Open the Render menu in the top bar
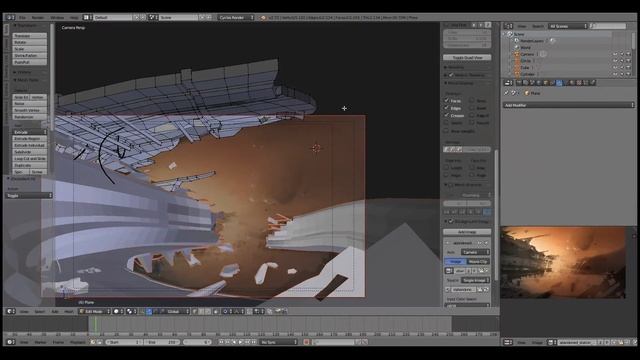The width and height of the screenshot is (640, 360). point(38,18)
